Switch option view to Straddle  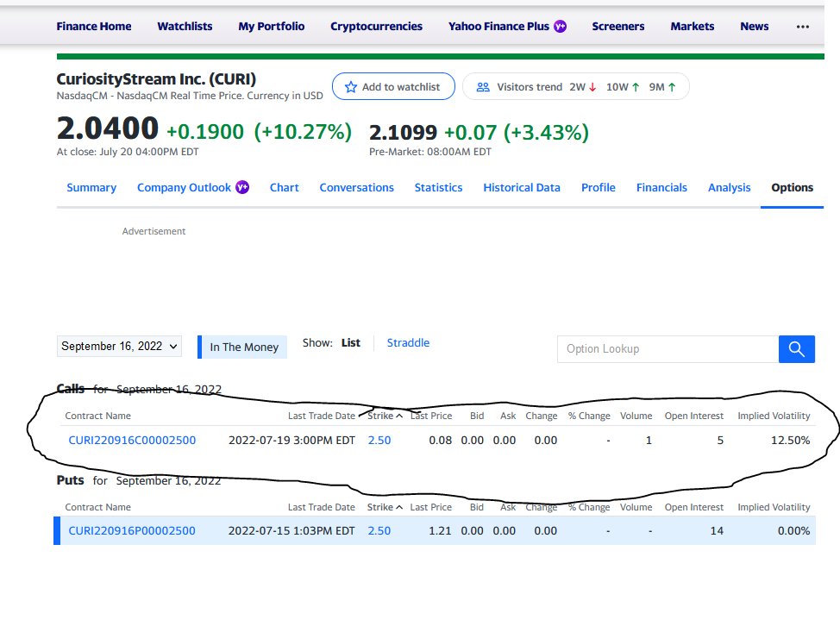[x=408, y=342]
